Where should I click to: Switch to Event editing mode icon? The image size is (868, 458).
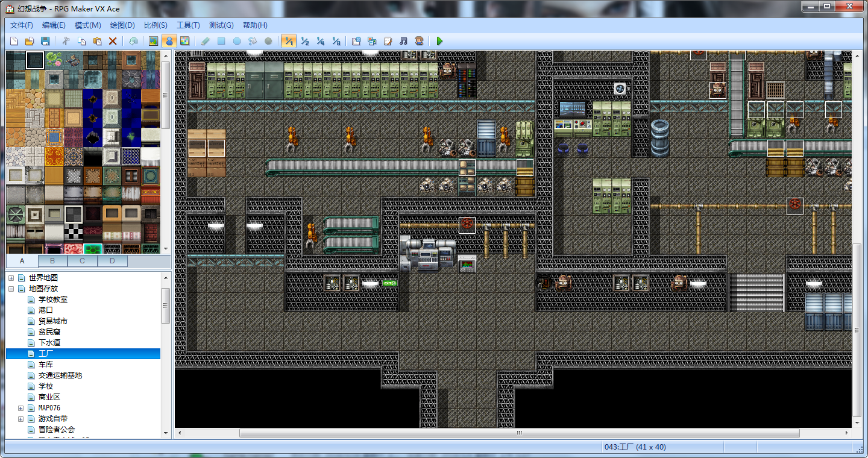pyautogui.click(x=169, y=41)
